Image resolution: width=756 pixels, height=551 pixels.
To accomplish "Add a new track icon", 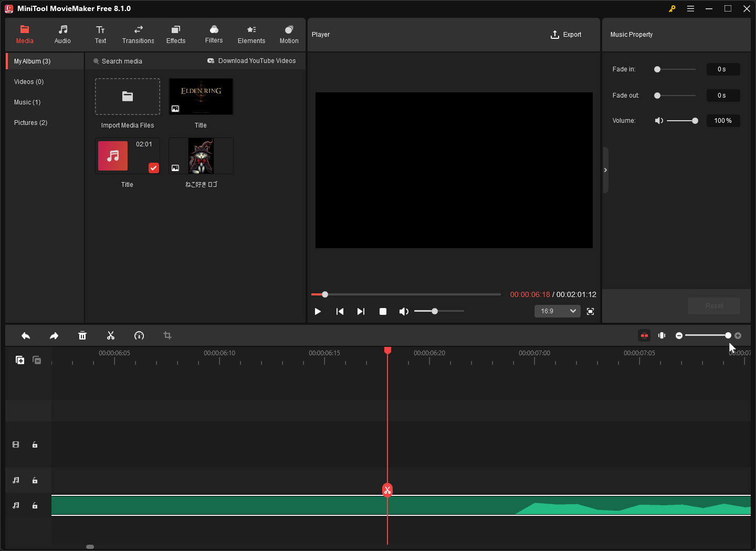I will click(x=20, y=360).
